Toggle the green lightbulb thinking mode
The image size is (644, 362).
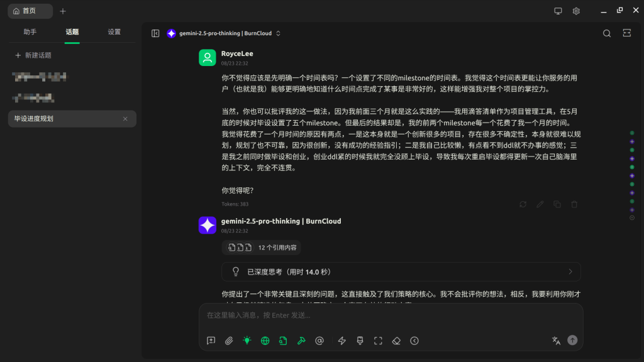(247, 341)
